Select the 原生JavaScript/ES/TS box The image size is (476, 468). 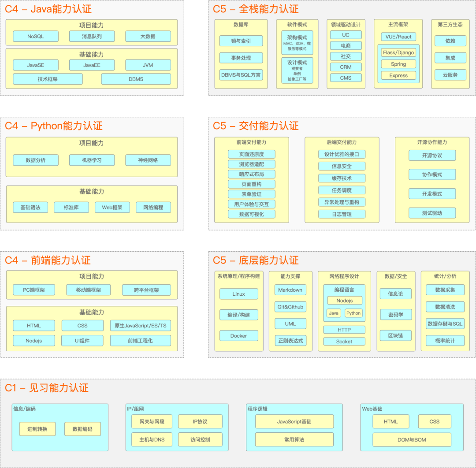(141, 326)
